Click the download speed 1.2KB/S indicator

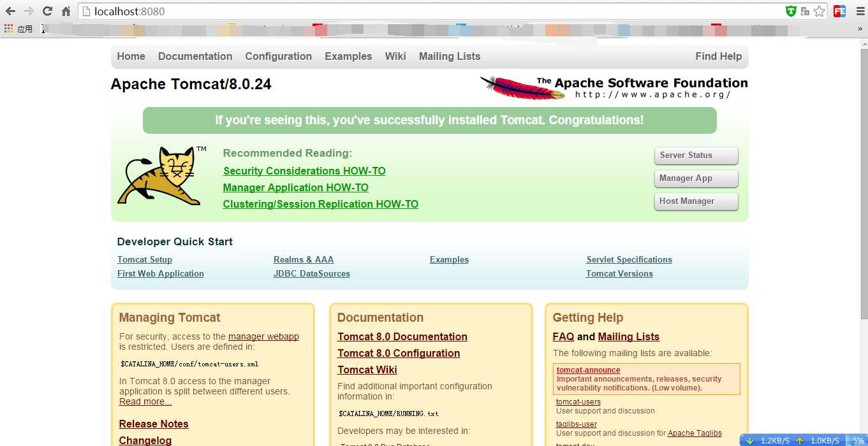click(767, 440)
